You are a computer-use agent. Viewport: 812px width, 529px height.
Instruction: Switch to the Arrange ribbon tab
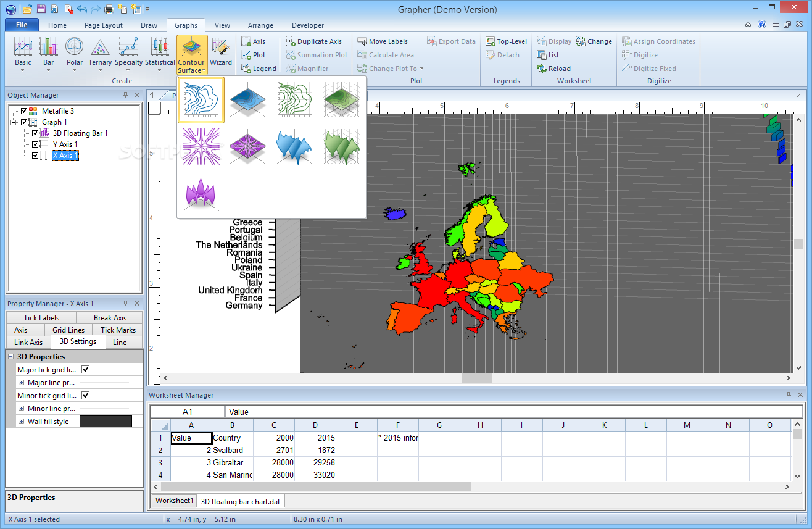tap(260, 25)
